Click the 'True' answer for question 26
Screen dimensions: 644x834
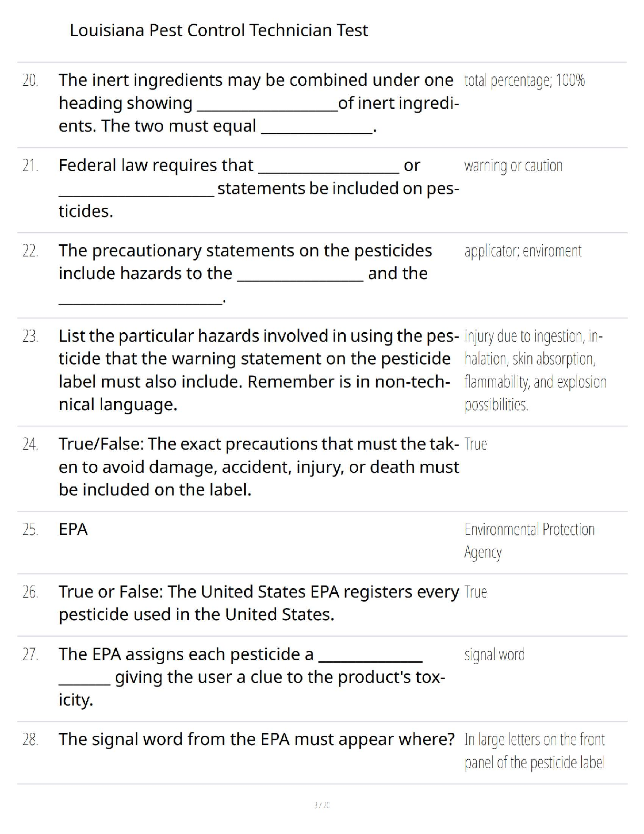[476, 592]
